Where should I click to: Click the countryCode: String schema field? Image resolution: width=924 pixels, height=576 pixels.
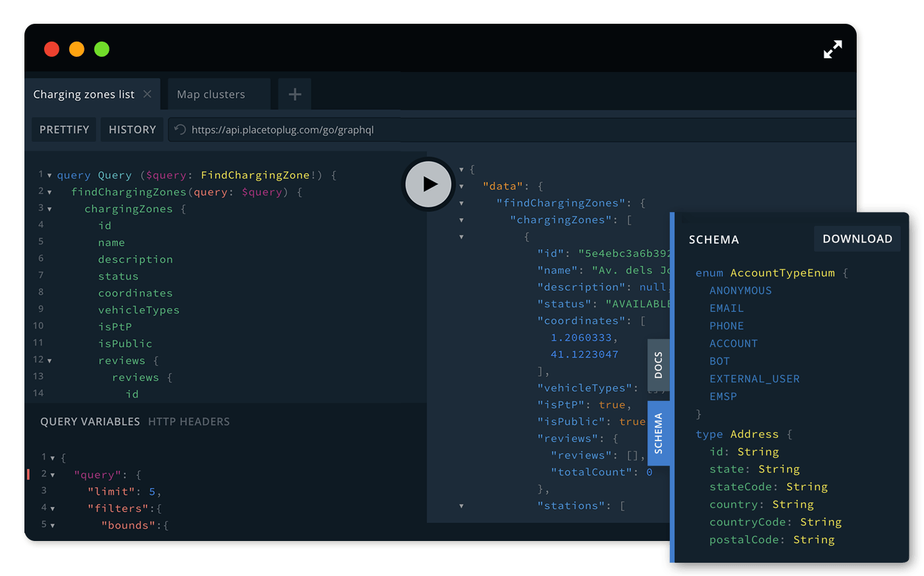tap(775, 522)
